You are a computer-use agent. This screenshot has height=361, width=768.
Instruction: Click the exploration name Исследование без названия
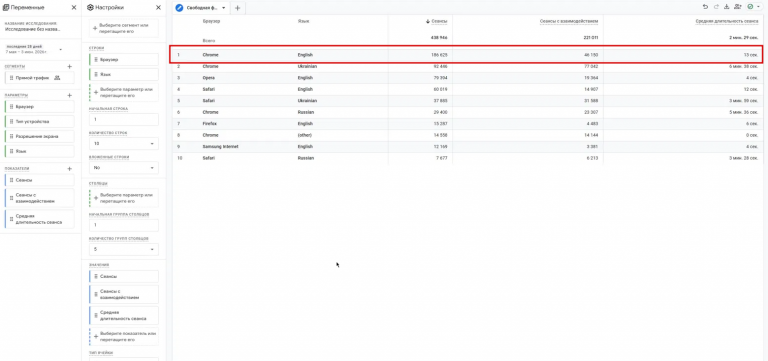click(x=32, y=29)
